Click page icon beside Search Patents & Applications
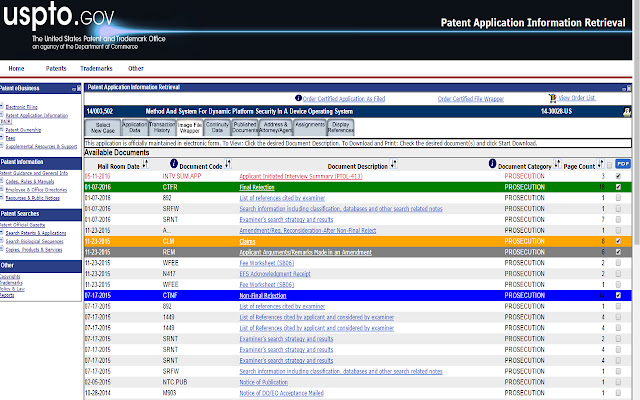 click(x=2, y=233)
